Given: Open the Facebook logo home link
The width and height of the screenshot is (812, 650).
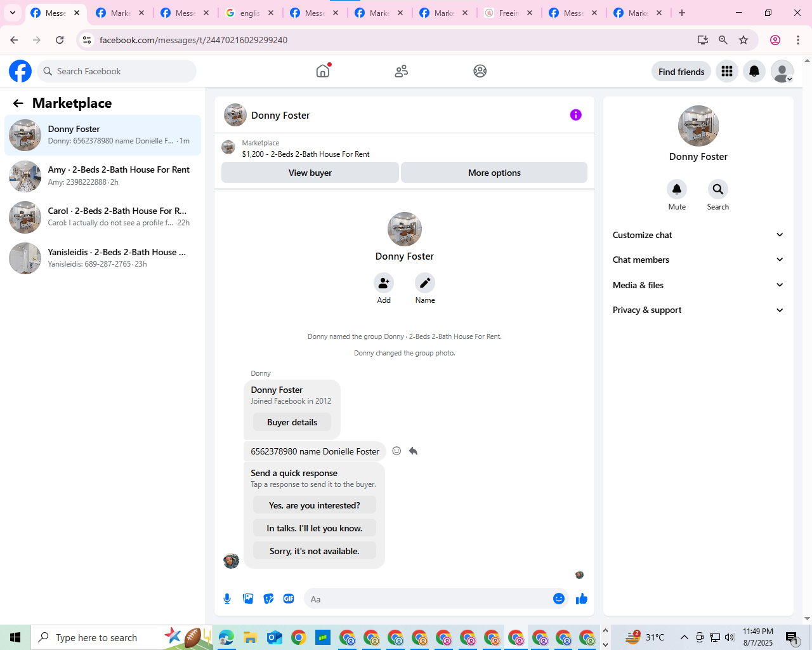Looking at the screenshot, I should point(20,71).
